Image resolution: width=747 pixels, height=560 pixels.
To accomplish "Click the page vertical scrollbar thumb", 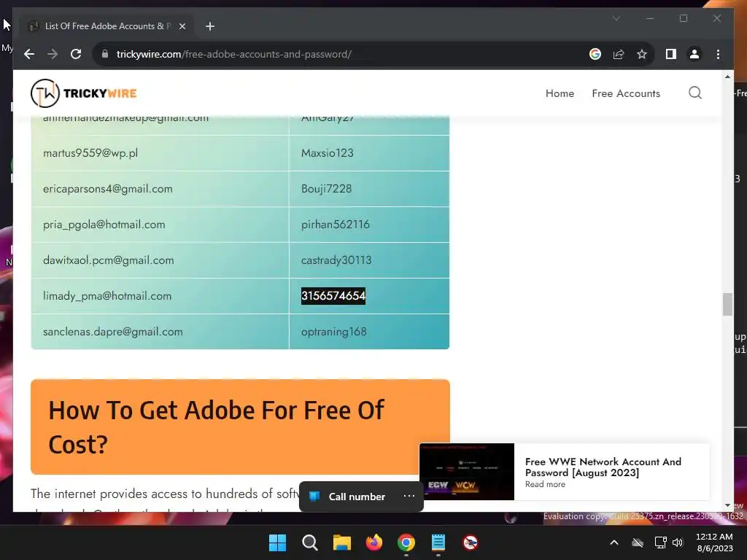I will point(727,304).
